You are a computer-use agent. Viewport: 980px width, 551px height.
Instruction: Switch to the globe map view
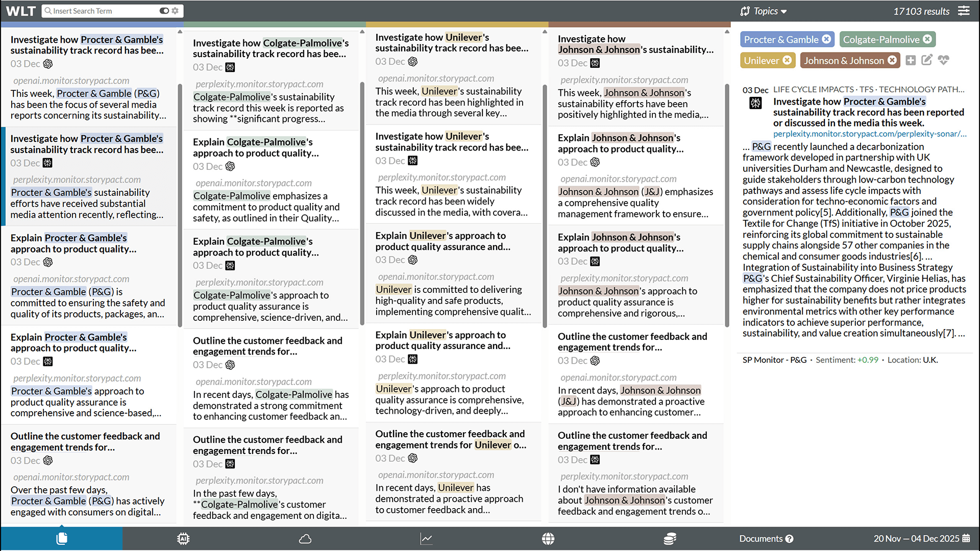pyautogui.click(x=548, y=538)
